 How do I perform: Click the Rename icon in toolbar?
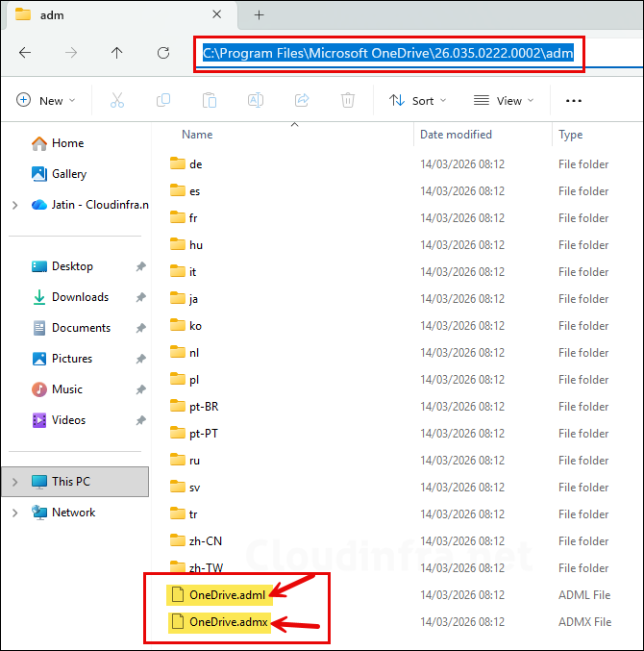point(255,100)
